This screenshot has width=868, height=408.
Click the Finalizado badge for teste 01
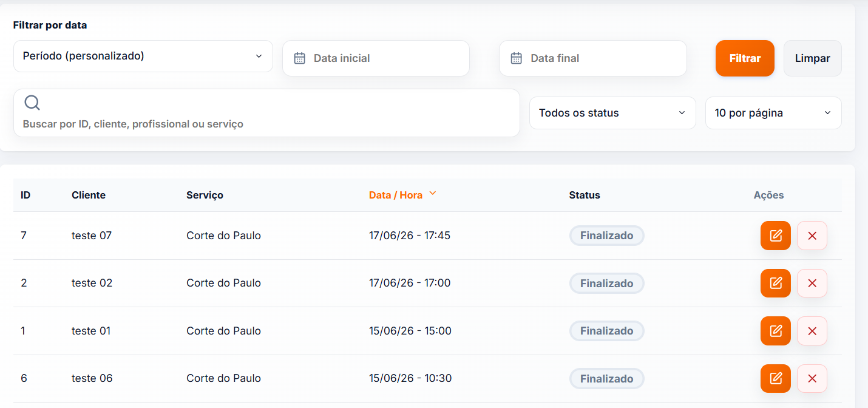pos(606,331)
